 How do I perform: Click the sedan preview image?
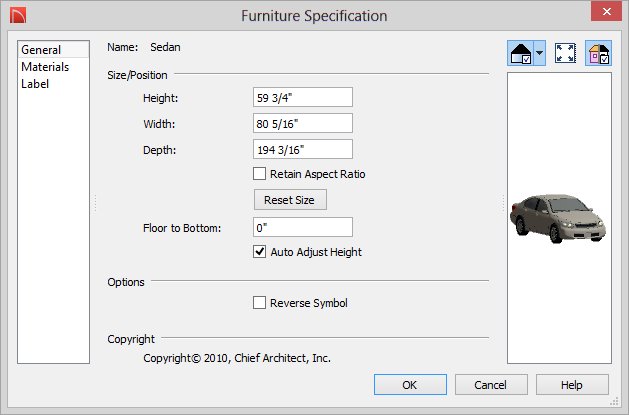[558, 219]
